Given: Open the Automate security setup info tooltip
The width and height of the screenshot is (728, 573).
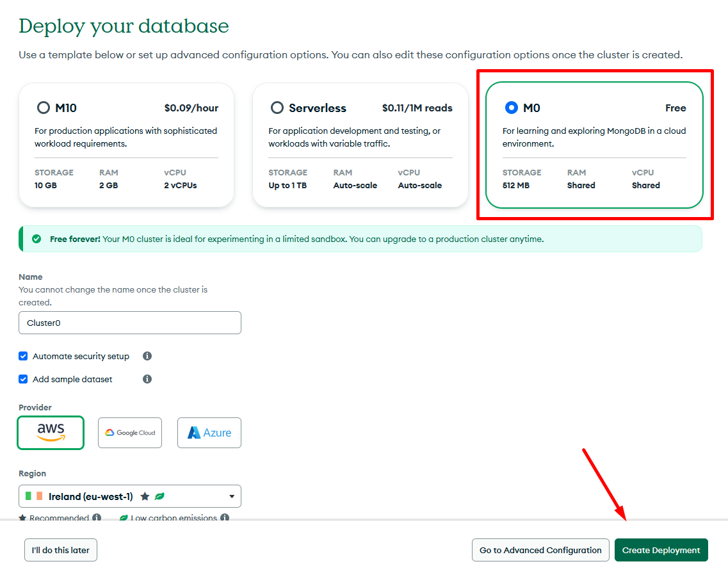Looking at the screenshot, I should (x=147, y=356).
